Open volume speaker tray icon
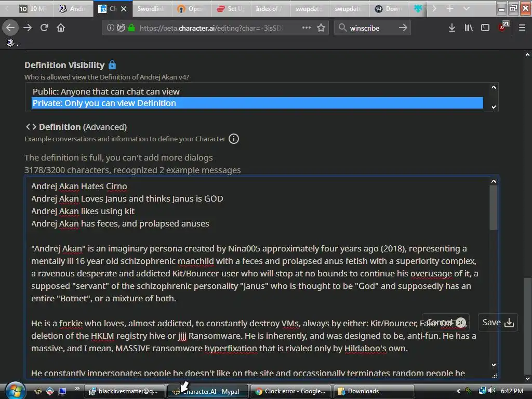 click(x=491, y=391)
